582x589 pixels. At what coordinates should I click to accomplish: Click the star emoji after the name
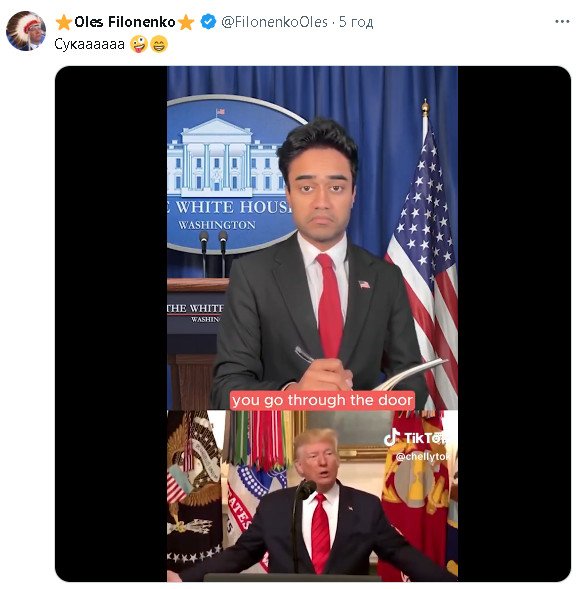[186, 22]
